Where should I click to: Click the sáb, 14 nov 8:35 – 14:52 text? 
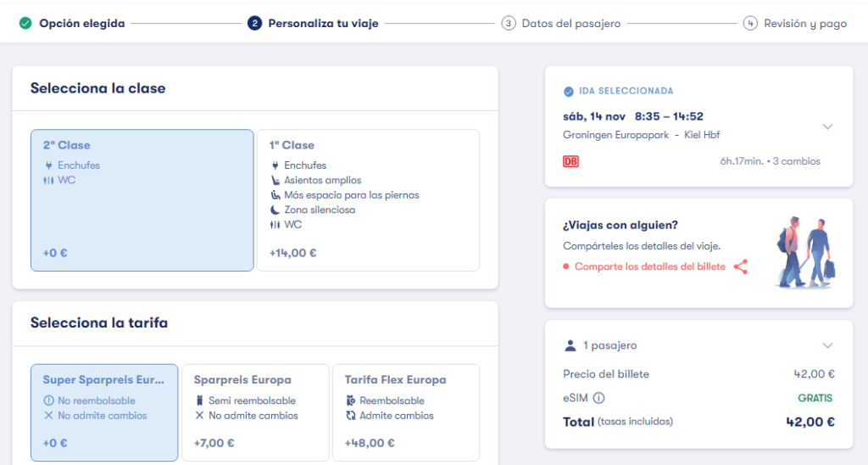(x=633, y=116)
